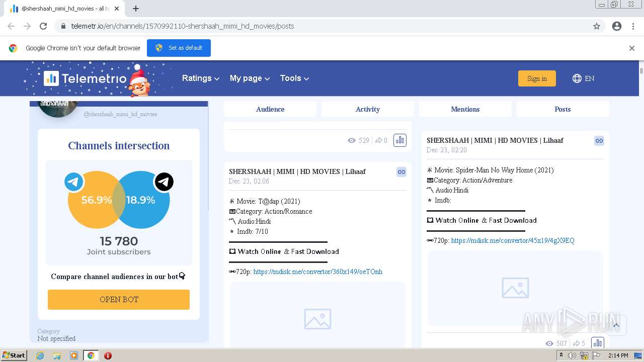Click the SHERSHAAH post title dated Dec 23, 02:06
Screen dimensions: 644x362
point(297,171)
